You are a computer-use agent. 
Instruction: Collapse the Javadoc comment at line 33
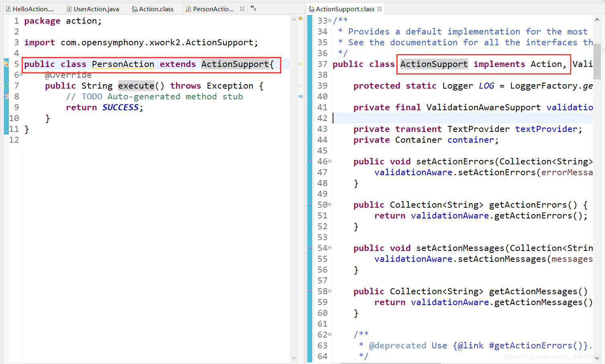coord(330,20)
